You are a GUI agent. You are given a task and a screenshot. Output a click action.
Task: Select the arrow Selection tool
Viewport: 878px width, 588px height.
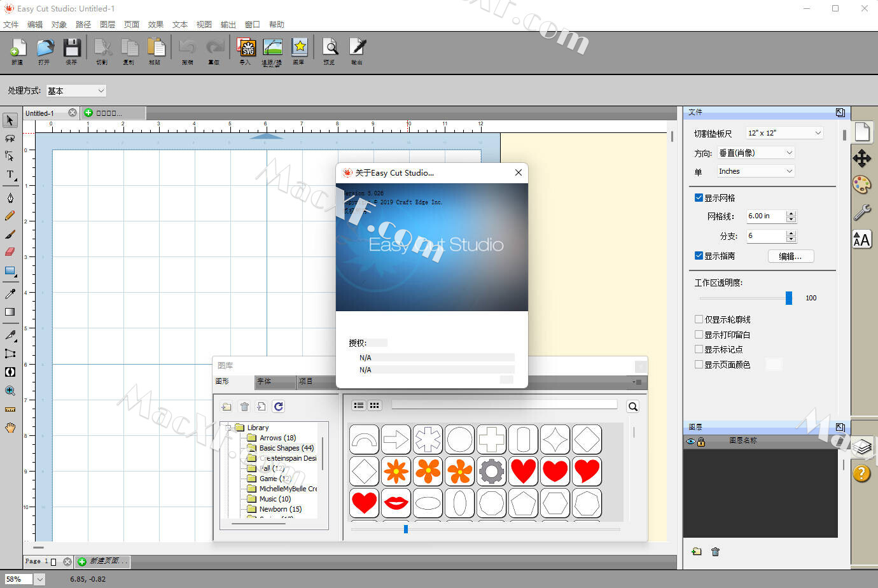pyautogui.click(x=10, y=120)
